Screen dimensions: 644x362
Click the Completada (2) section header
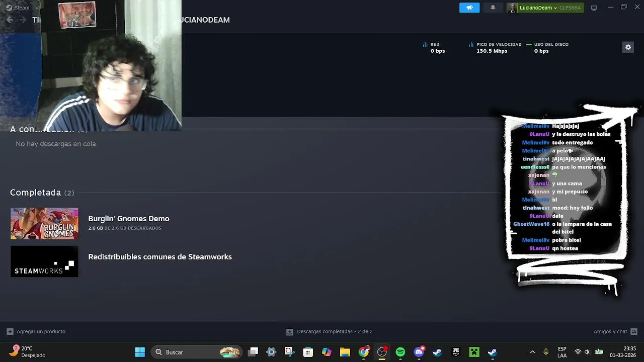(42, 193)
